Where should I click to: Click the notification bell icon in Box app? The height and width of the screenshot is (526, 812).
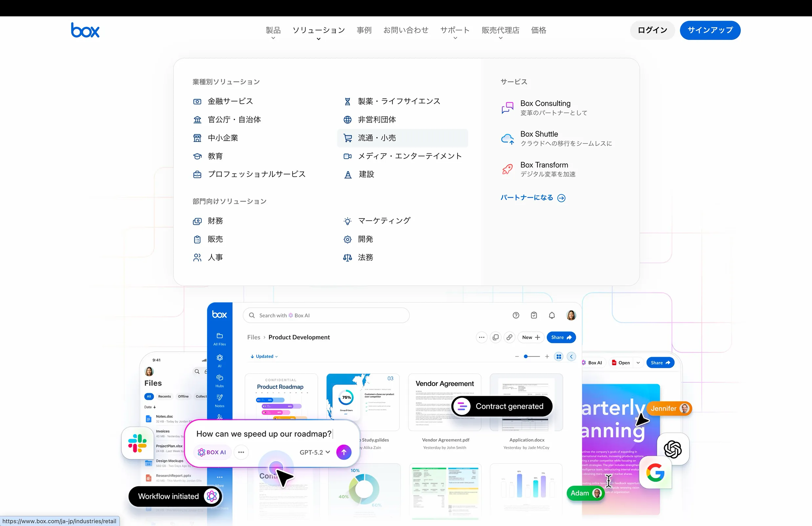[x=552, y=315]
